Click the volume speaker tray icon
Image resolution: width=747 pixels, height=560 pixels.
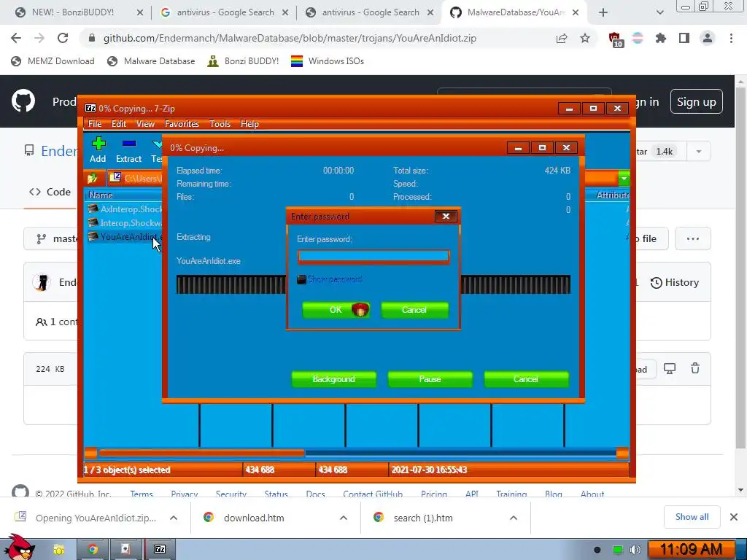[635, 550]
